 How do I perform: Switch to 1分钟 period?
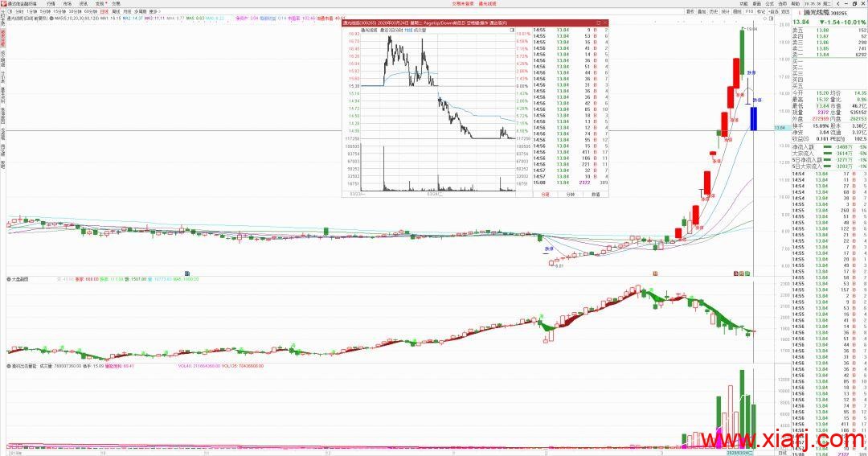[32, 11]
